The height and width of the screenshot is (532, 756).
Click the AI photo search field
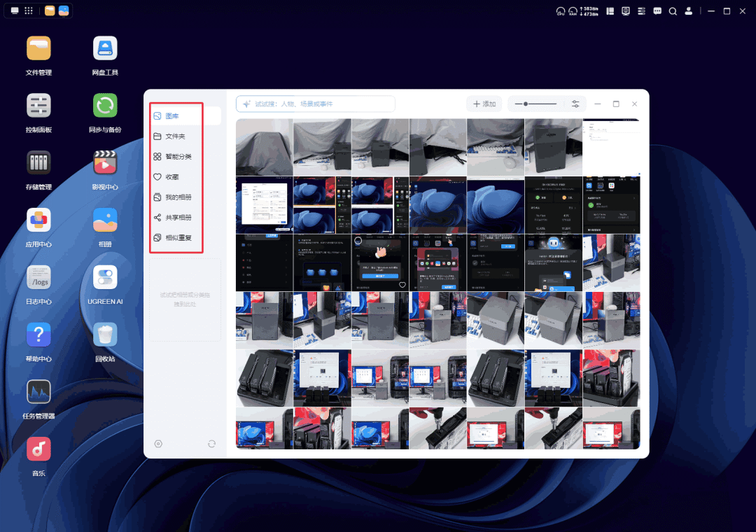point(315,104)
